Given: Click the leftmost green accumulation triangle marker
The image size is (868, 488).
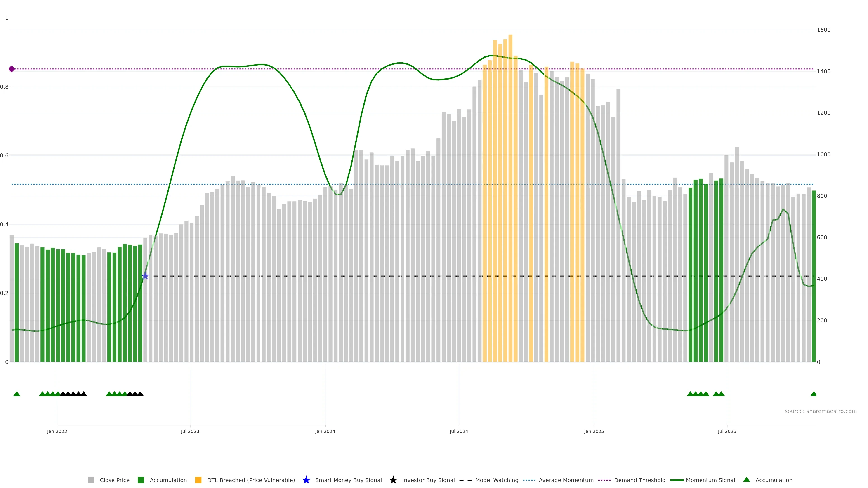Looking at the screenshot, I should tap(17, 394).
